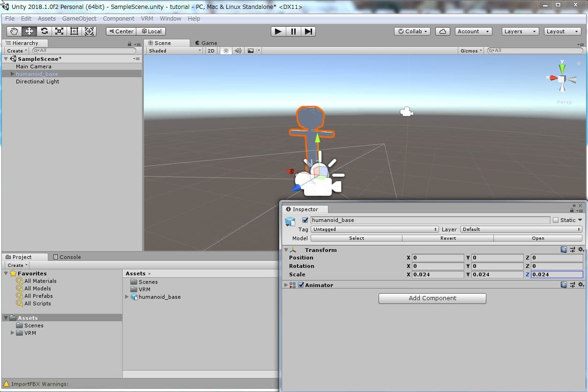The width and height of the screenshot is (588, 392).
Task: Select the Rect transform tool
Action: point(74,31)
